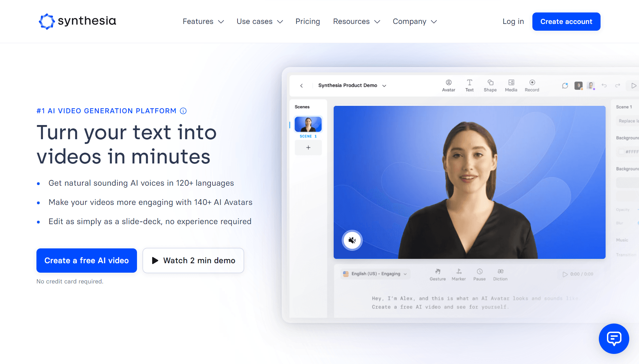This screenshot has height=364, width=639.
Task: Add a Pause to the script
Action: click(x=479, y=274)
